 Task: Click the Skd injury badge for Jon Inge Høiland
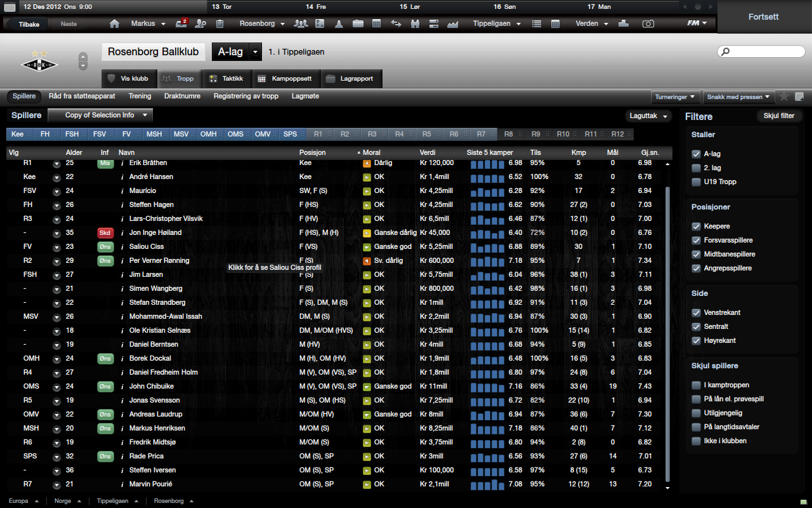click(105, 232)
